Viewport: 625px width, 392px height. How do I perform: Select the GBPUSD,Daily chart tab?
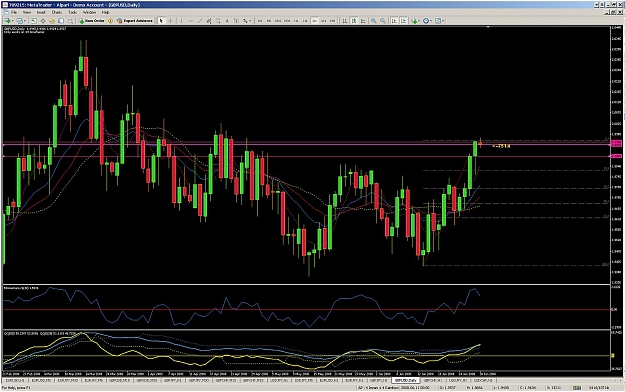click(x=406, y=380)
